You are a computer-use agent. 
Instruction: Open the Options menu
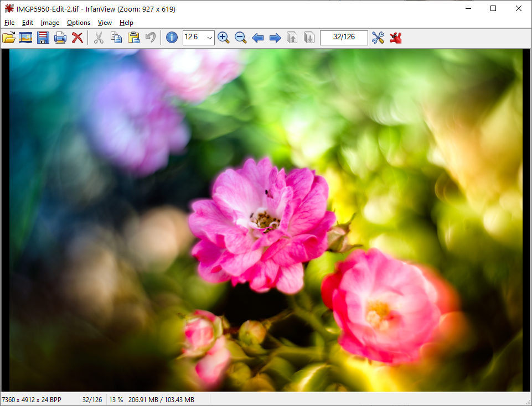click(x=79, y=23)
